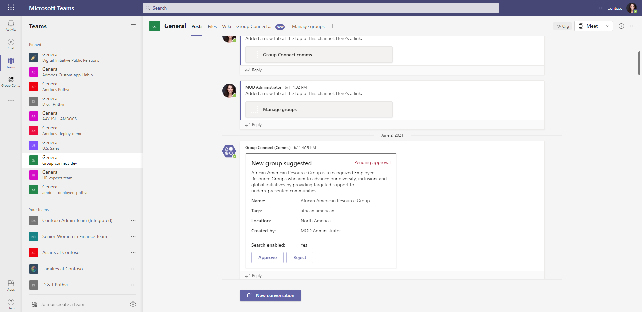Click the Pending approval status text
This screenshot has width=644, height=312.
click(x=372, y=162)
